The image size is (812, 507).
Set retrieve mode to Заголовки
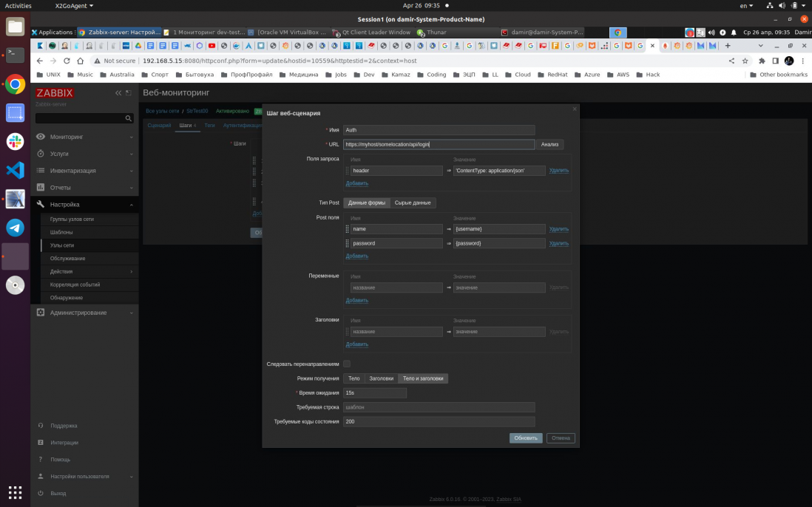pos(382,378)
